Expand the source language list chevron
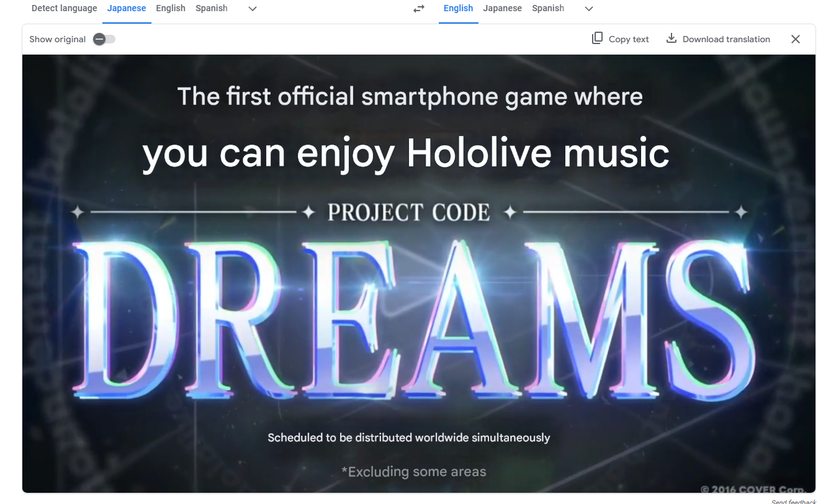Viewport: 831px width, 504px height. coord(253,9)
